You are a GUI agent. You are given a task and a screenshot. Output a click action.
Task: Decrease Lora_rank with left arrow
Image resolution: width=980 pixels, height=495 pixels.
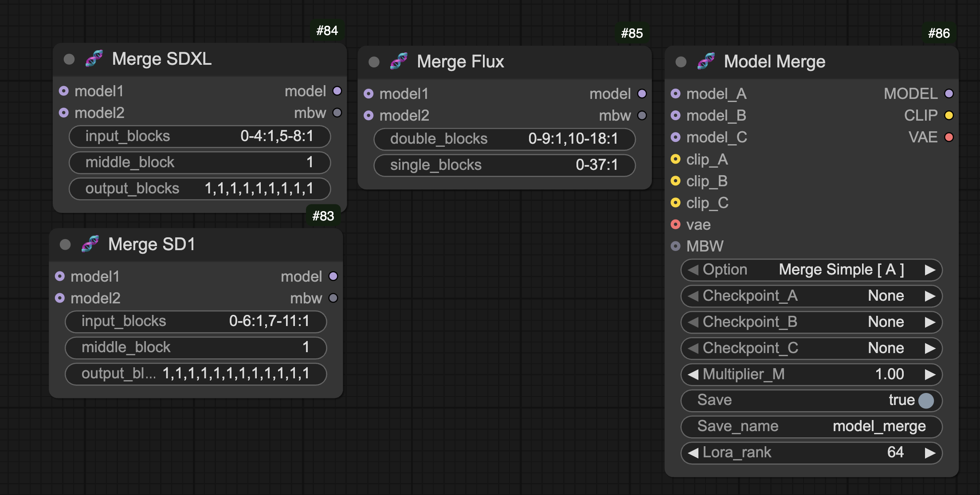[x=693, y=452]
